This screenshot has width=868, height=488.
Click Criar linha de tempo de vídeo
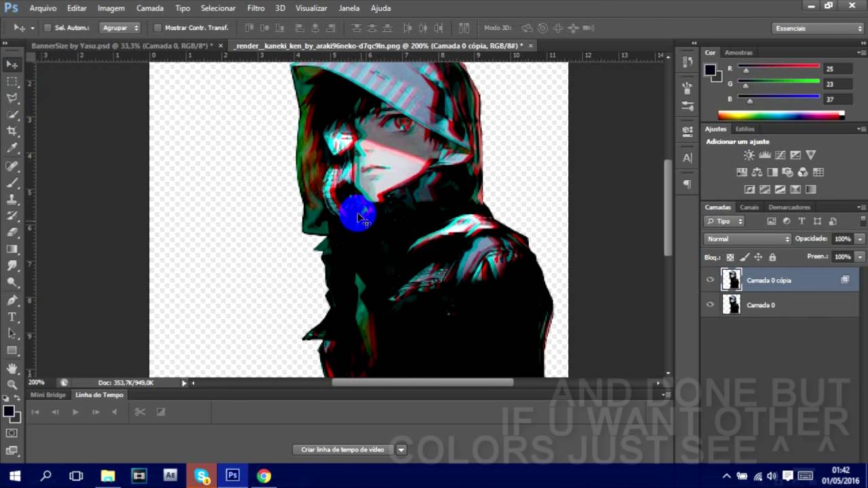(342, 449)
